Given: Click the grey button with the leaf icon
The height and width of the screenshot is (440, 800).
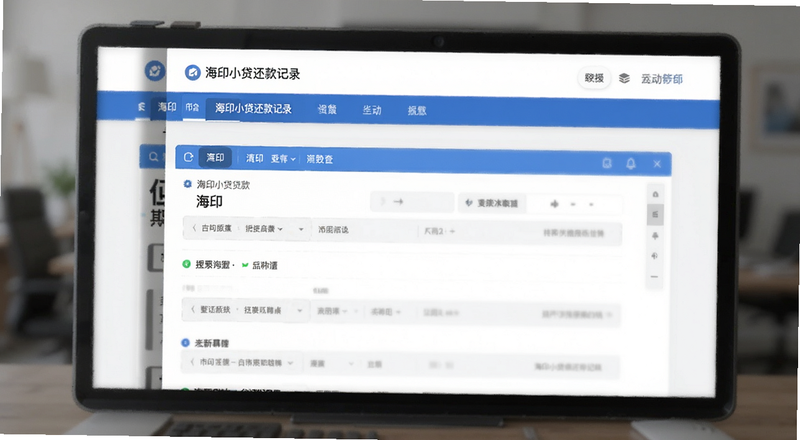Looking at the screenshot, I should tap(491, 203).
